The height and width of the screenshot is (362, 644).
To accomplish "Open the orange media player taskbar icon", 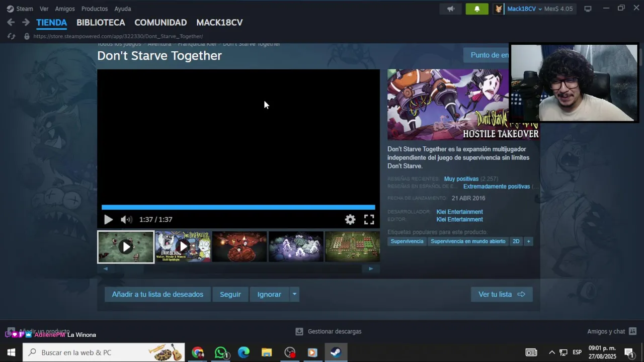I will 312,352.
